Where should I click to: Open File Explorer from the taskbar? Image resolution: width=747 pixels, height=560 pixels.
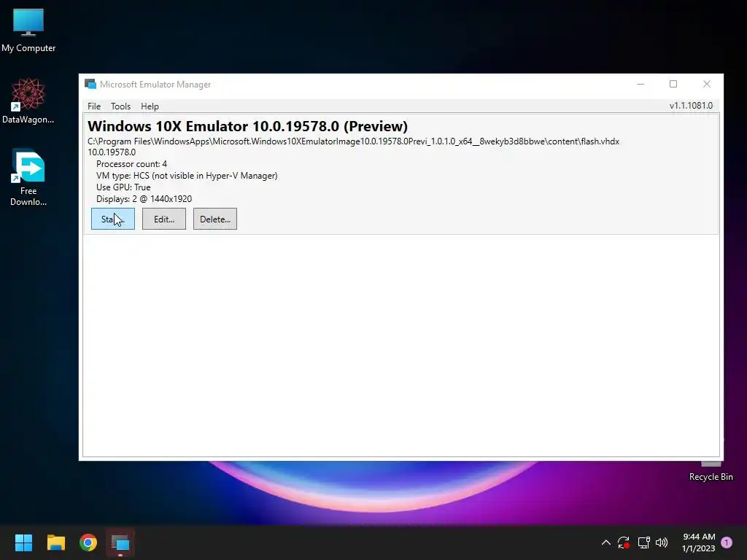click(55, 542)
